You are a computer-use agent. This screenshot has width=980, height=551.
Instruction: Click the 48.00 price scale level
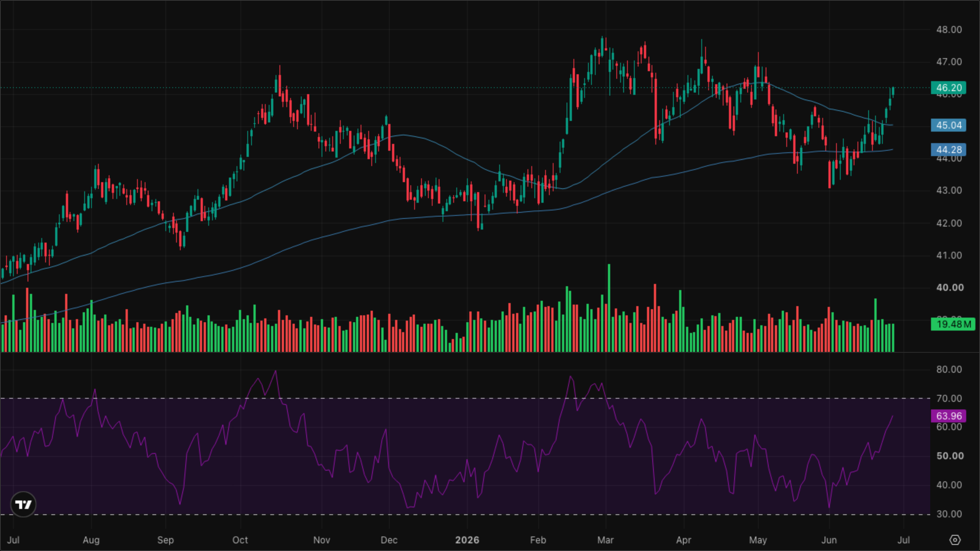[x=949, y=29]
